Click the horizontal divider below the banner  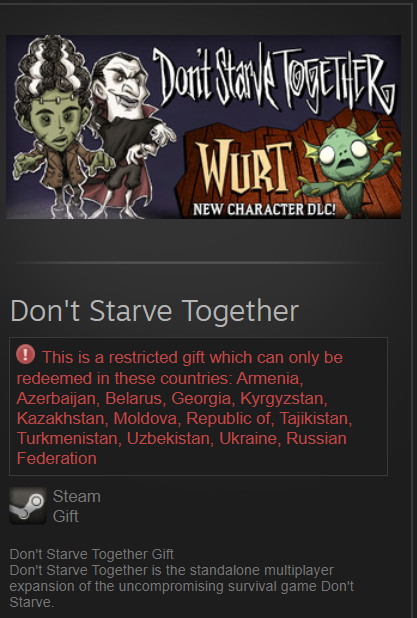(x=195, y=262)
